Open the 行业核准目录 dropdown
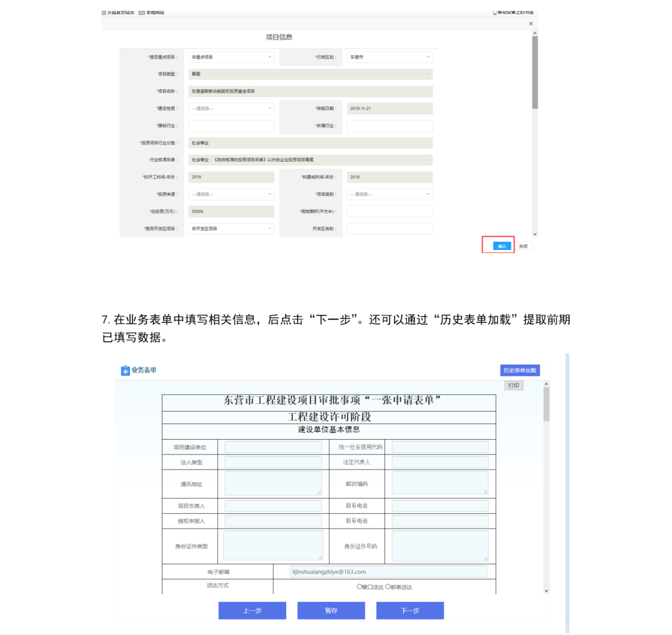Screen dimensions: 672x635 tap(310, 160)
